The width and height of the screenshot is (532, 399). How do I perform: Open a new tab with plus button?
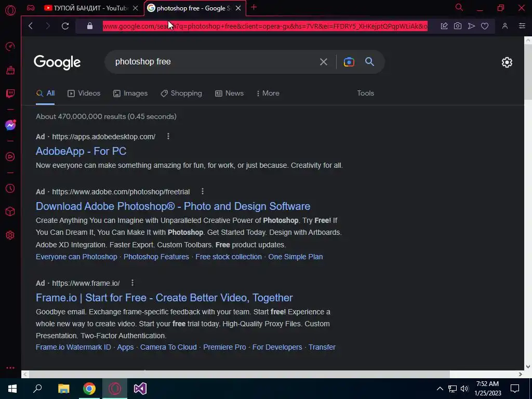[254, 7]
